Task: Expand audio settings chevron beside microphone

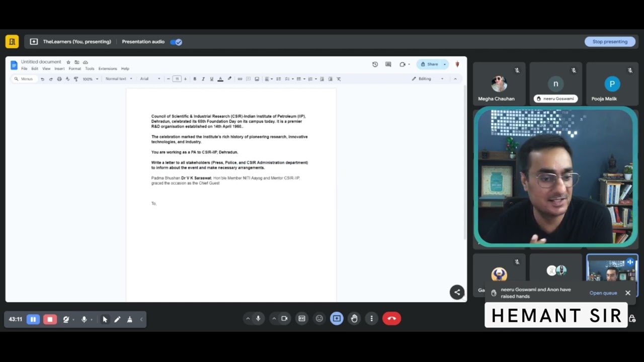Action: point(248,318)
